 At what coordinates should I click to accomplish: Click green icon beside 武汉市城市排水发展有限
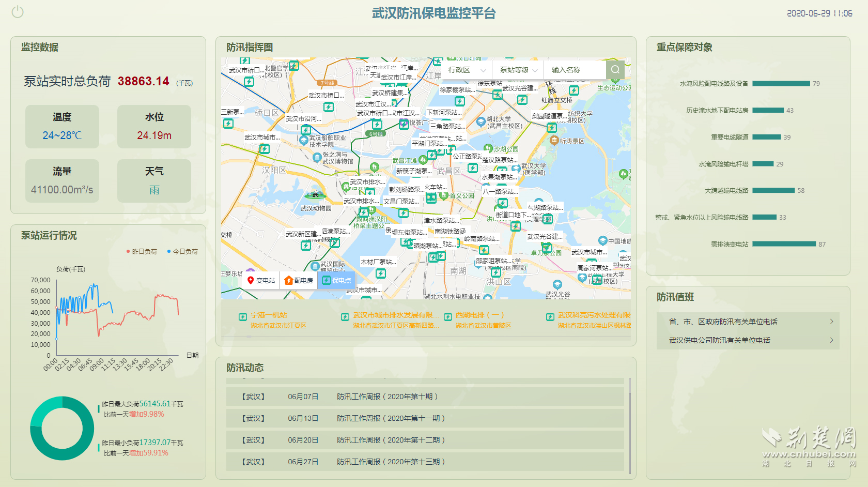click(345, 317)
